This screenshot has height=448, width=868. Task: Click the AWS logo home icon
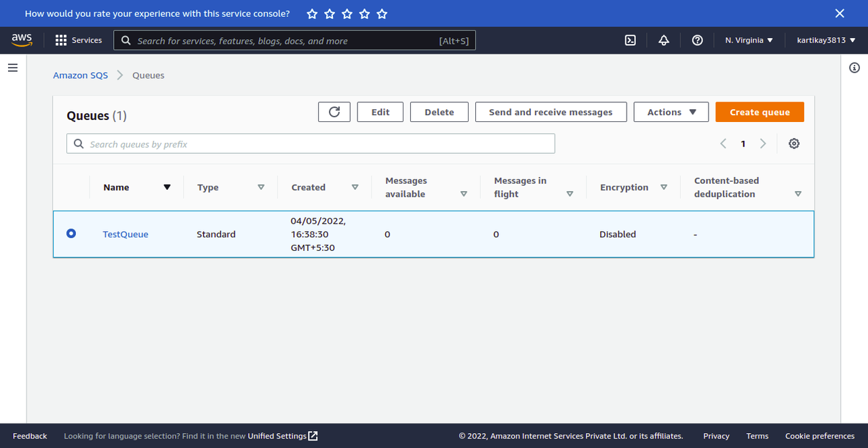pos(22,41)
